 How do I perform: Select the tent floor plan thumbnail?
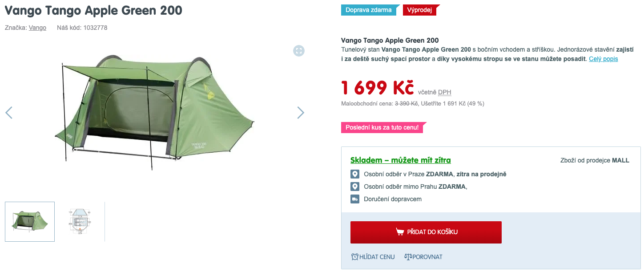pos(80,222)
